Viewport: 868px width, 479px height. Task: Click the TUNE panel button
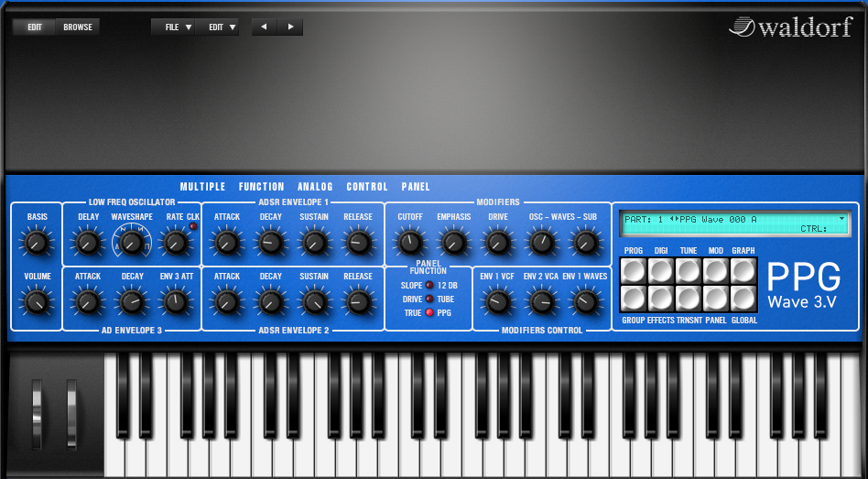689,271
